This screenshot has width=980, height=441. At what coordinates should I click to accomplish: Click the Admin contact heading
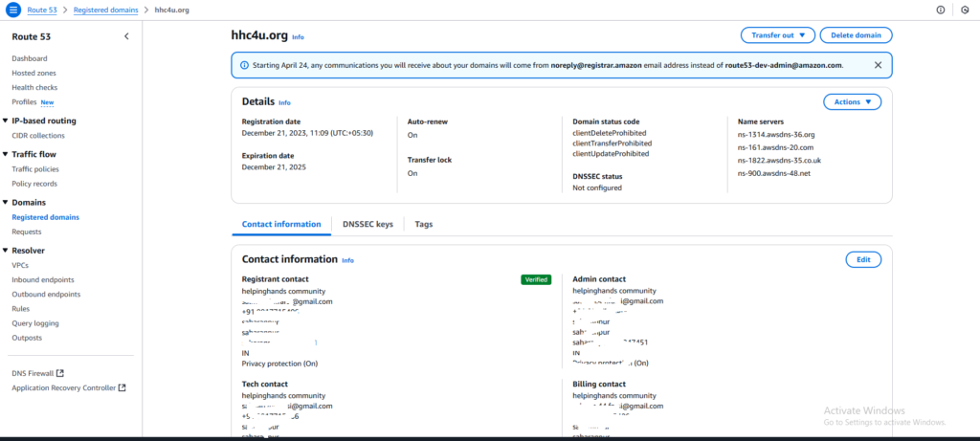[x=599, y=279]
